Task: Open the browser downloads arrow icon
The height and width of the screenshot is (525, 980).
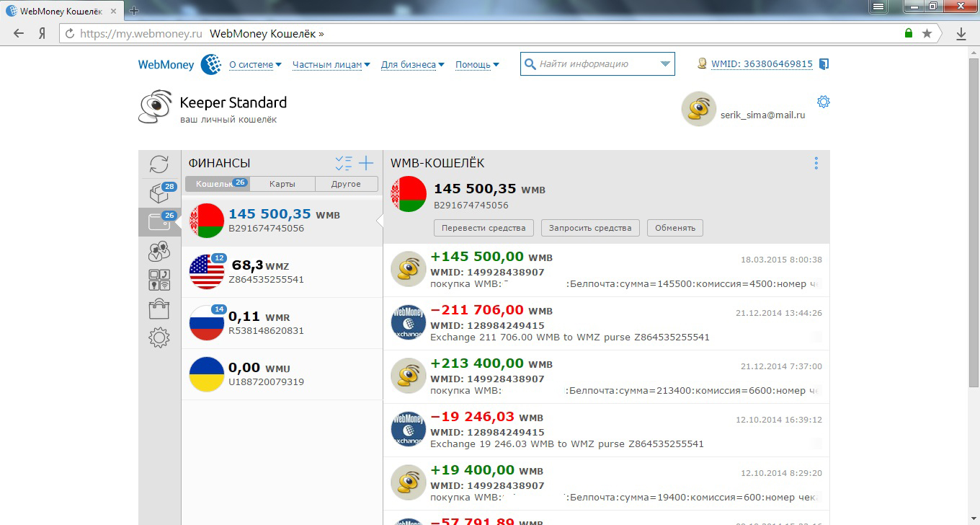Action: (961, 34)
